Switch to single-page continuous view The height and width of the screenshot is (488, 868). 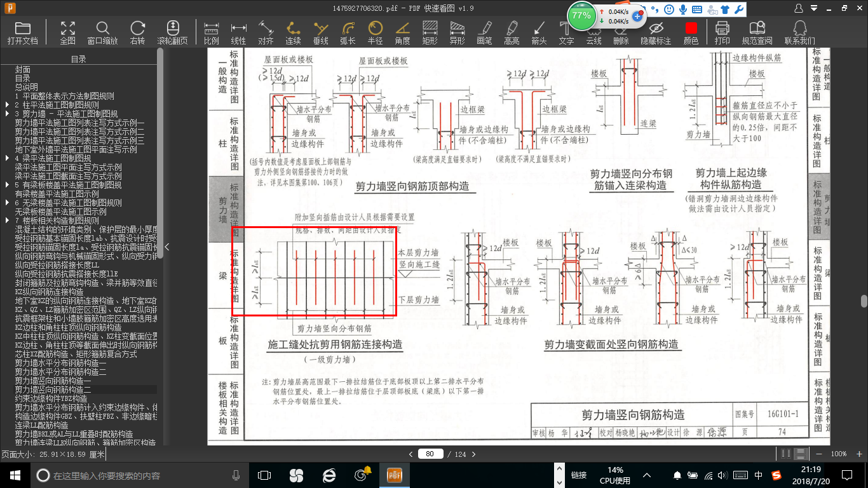801,454
